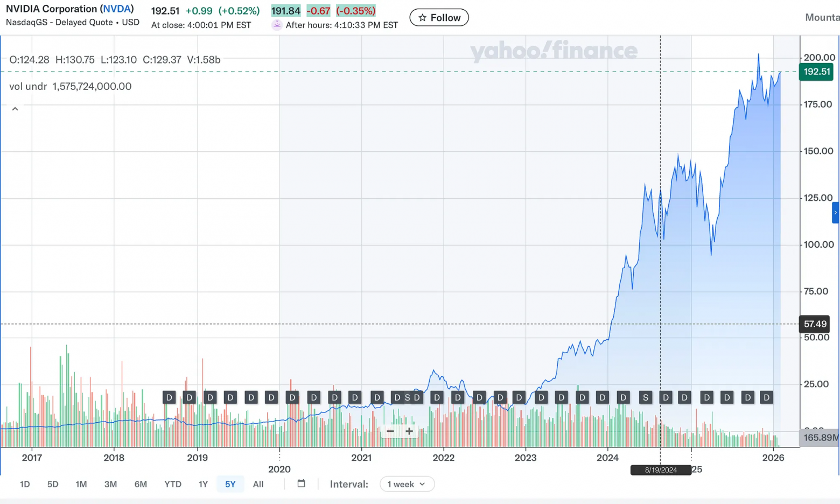840x504 pixels.
Task: Zoom out using the minus icon on chart
Action: (x=391, y=431)
